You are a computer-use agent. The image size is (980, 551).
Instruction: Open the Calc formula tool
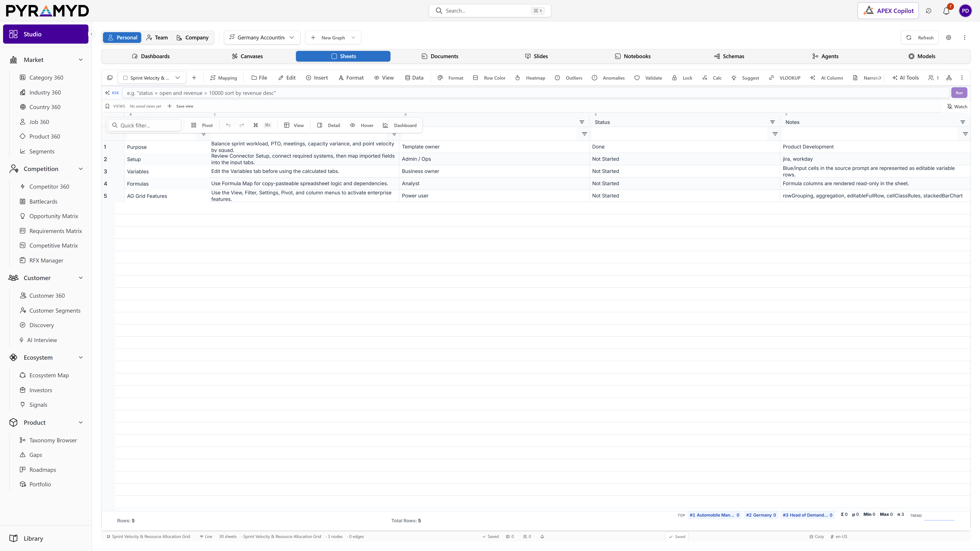pos(712,78)
